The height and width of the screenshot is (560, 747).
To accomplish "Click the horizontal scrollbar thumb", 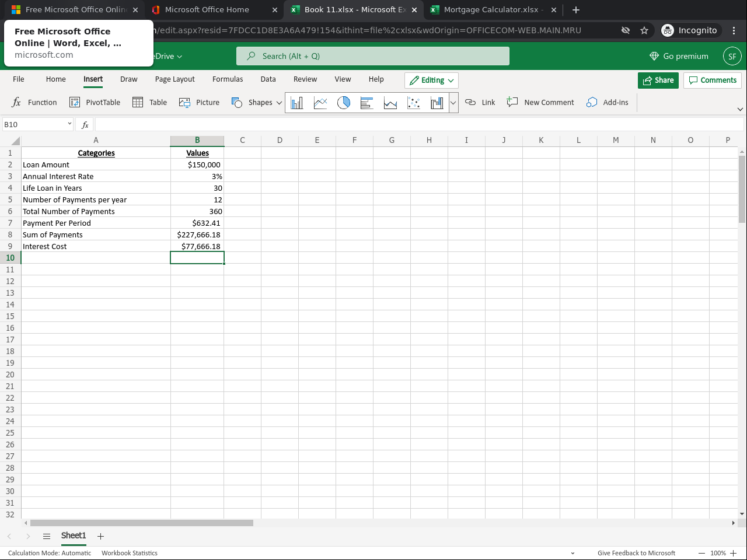I will (x=142, y=523).
